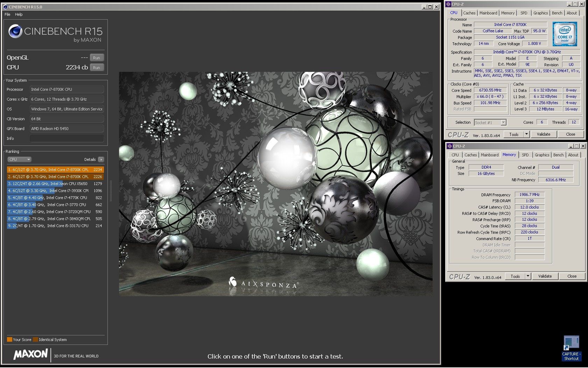The height and width of the screenshot is (368, 588).
Task: Select ranking row Intel Xeon CPU X5650
Action: [55, 184]
